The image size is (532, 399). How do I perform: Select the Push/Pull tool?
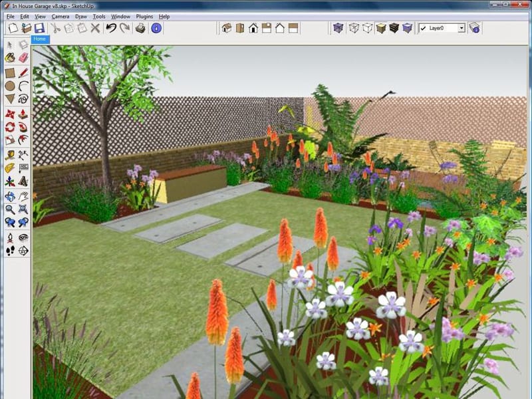point(23,114)
